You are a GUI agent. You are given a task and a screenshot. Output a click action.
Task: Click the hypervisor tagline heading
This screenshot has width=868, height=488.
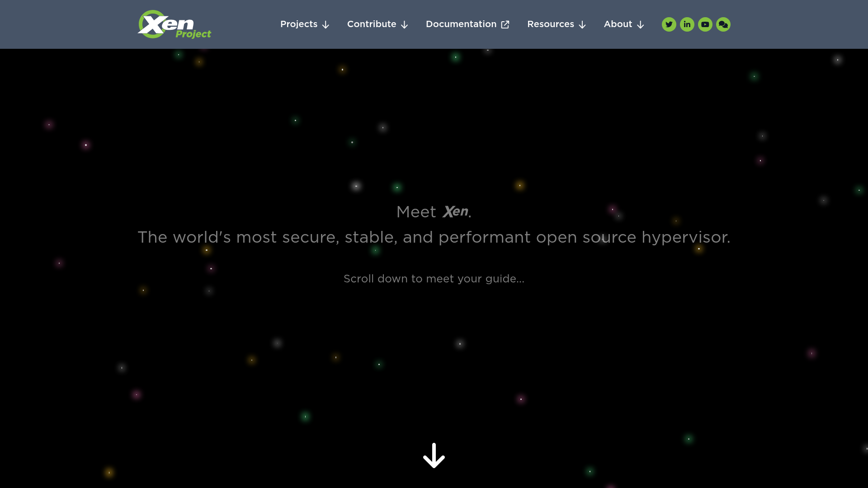[x=434, y=237]
